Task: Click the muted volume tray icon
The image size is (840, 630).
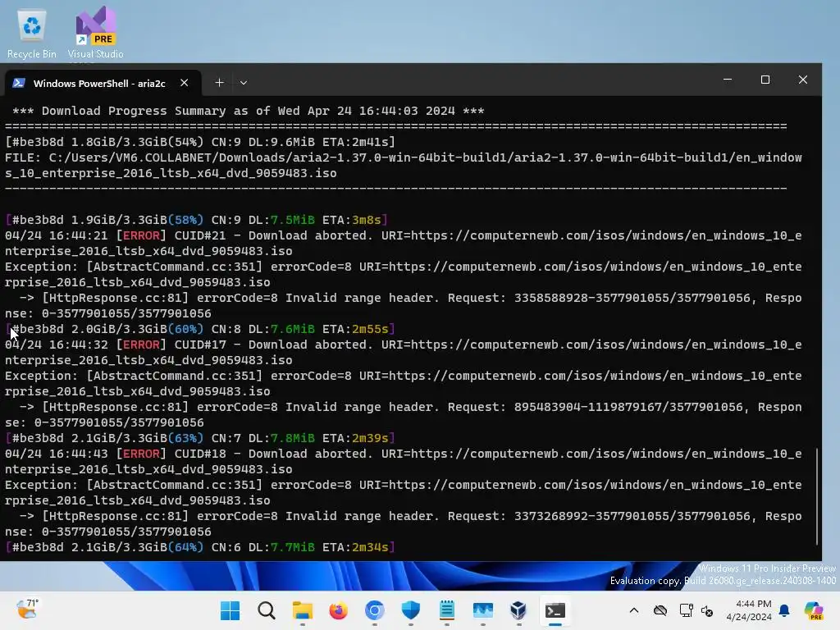Action: pos(707,610)
